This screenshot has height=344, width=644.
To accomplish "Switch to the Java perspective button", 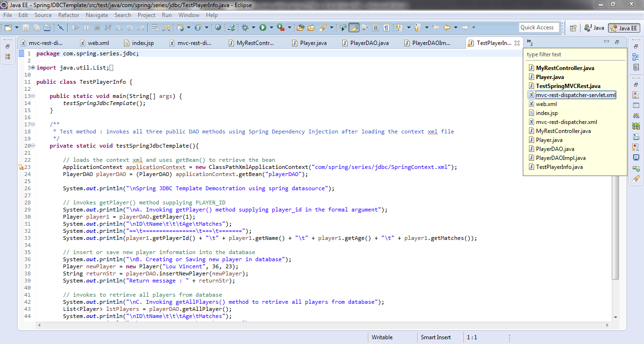I will (594, 27).
